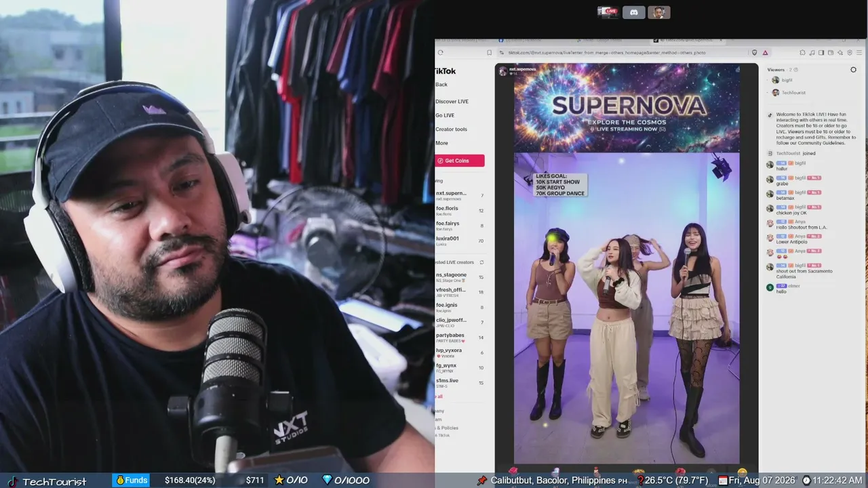This screenshot has height=488, width=868.
Task: Refresh suggested LIVE creators list
Action: coord(481,262)
